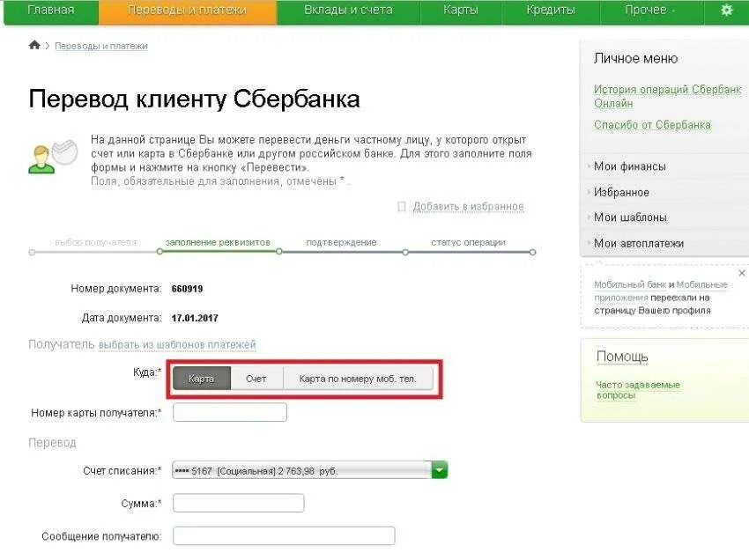Open Спасибо от Сбербанка link

click(652, 125)
